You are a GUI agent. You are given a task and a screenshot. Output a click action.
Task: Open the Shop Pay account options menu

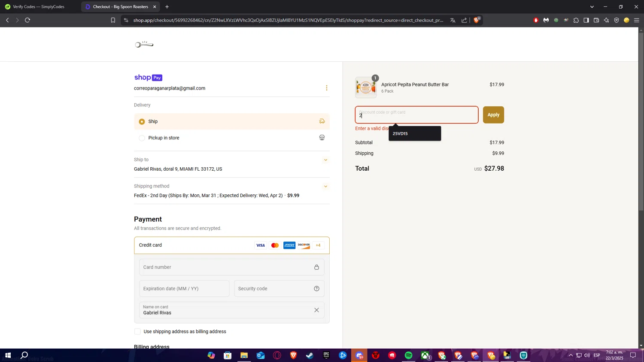327,88
